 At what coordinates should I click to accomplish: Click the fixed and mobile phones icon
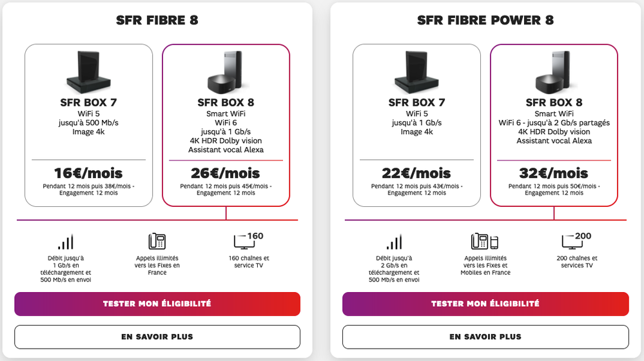click(485, 241)
